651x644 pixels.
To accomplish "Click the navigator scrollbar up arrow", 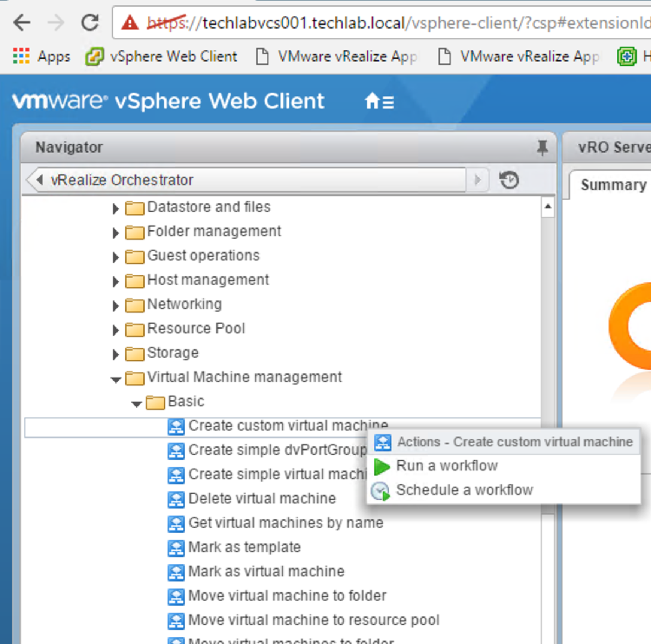I will (548, 207).
